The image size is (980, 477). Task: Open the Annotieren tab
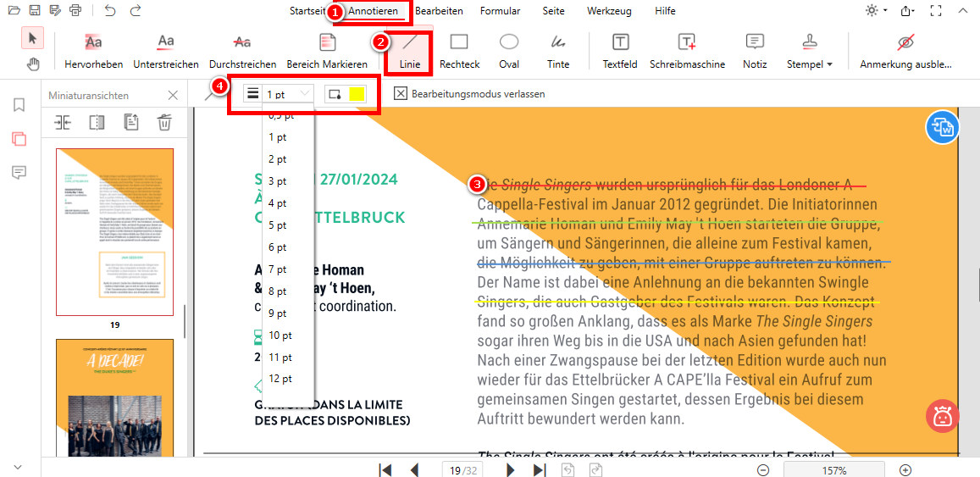[x=374, y=11]
